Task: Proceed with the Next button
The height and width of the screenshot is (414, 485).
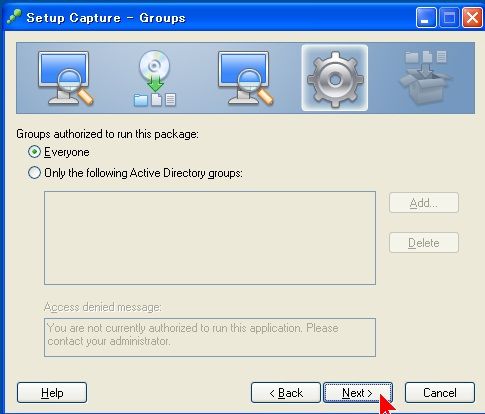Action: pos(358,393)
